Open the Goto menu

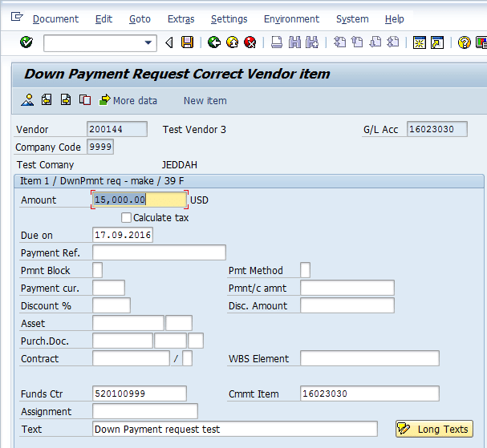click(140, 19)
